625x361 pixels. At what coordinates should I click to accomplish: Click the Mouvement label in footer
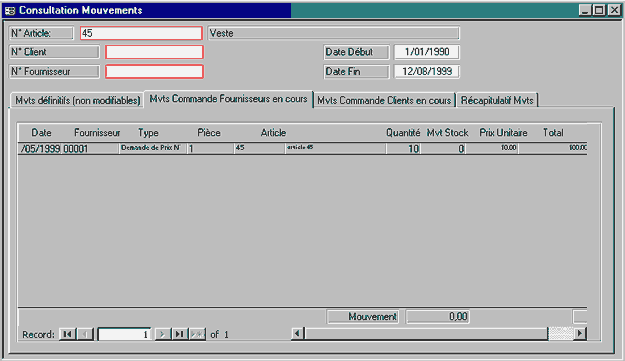pyautogui.click(x=363, y=317)
